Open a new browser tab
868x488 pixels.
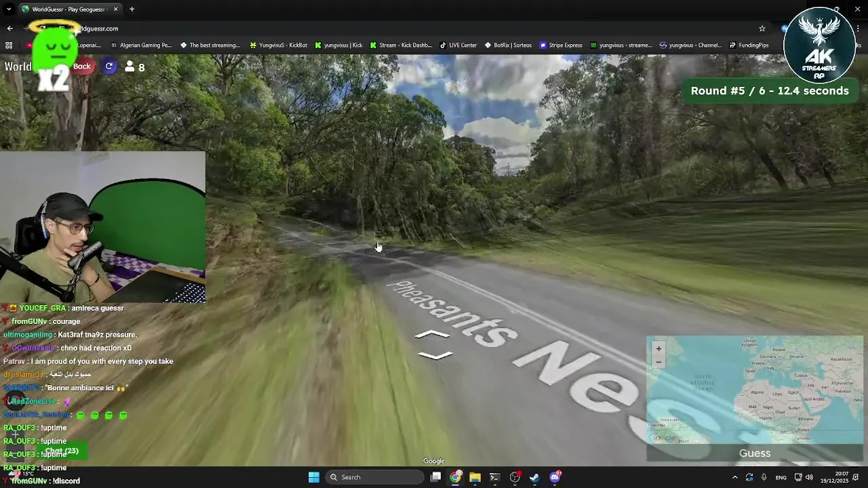point(132,9)
